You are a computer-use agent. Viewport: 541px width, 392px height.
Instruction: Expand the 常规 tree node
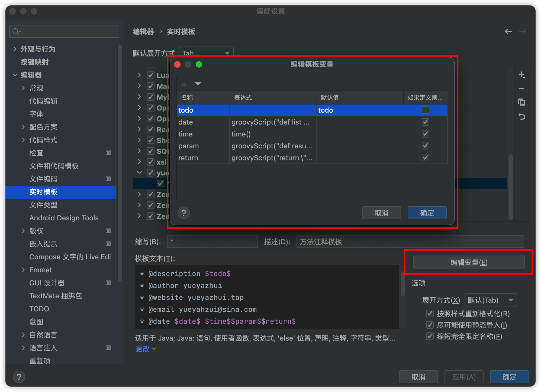click(23, 88)
